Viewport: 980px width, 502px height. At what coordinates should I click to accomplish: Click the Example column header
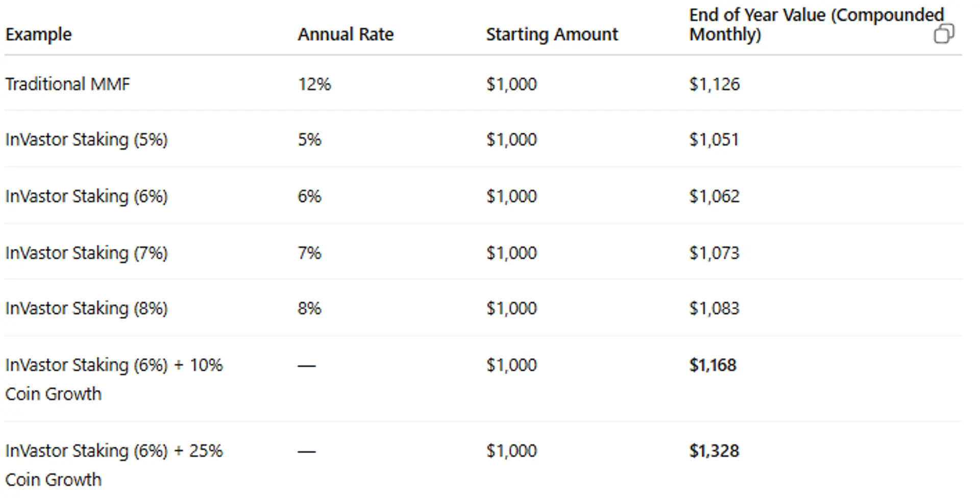coord(38,34)
